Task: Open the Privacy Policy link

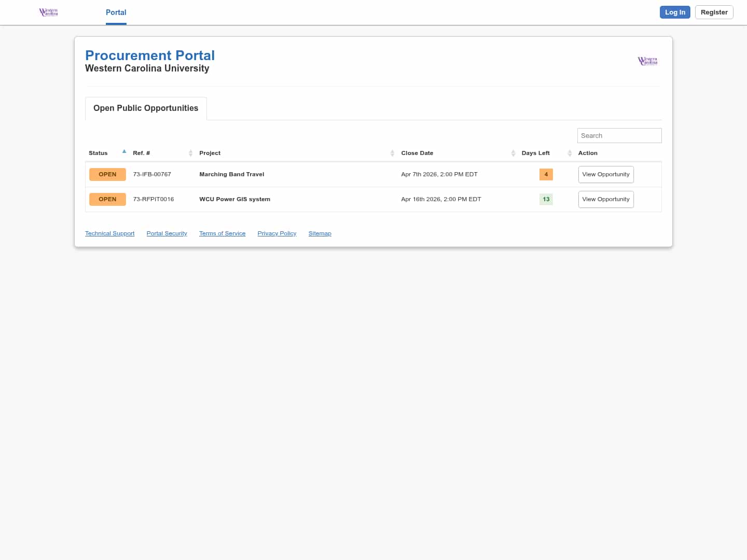Action: pyautogui.click(x=276, y=233)
